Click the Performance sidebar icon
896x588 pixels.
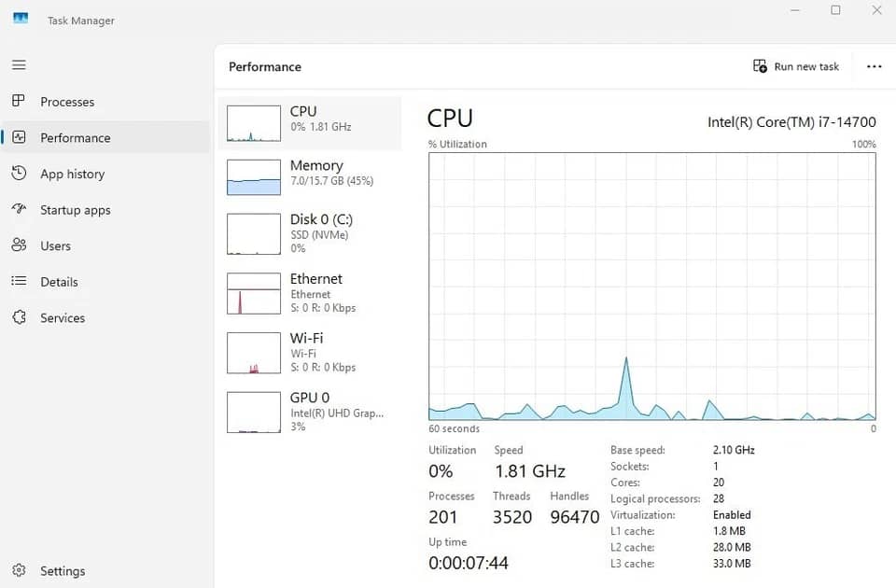point(19,137)
